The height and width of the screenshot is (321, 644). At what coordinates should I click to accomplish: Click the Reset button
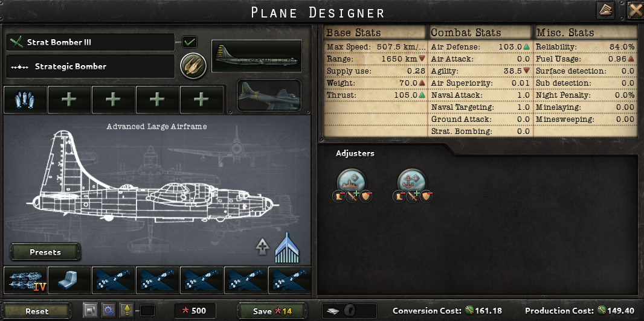(x=37, y=311)
